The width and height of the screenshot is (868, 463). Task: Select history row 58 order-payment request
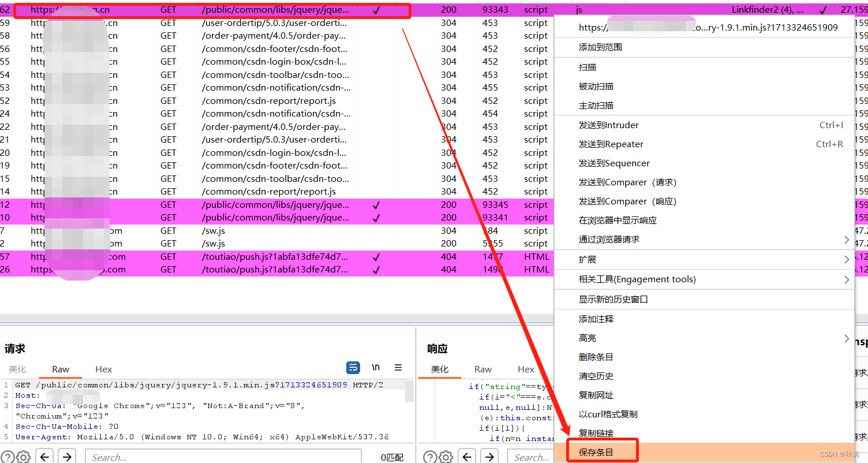tap(277, 36)
